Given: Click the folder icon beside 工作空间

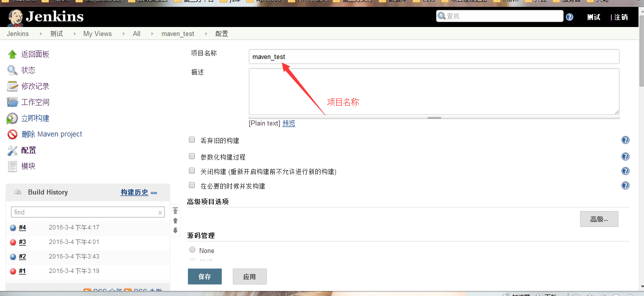Looking at the screenshot, I should coord(12,102).
